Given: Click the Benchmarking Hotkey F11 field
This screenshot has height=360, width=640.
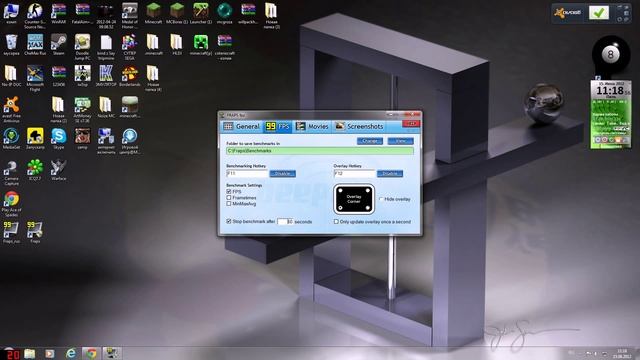Looking at the screenshot, I should tap(247, 173).
